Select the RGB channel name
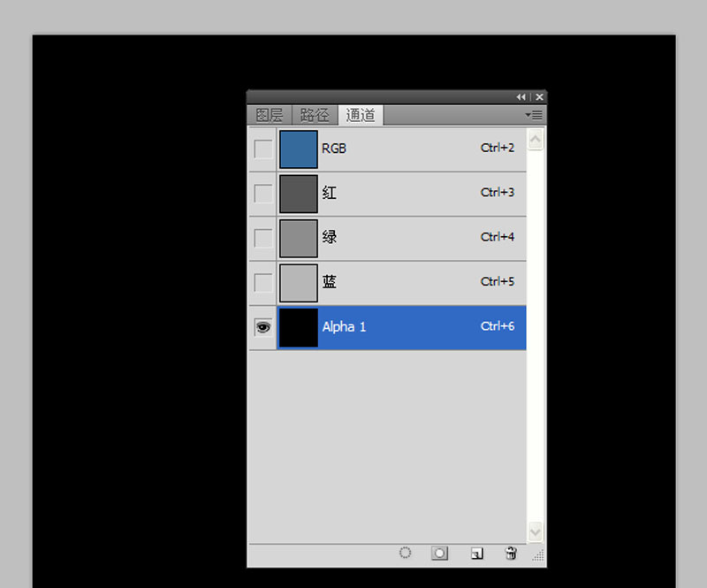This screenshot has width=707, height=588. pyautogui.click(x=334, y=149)
